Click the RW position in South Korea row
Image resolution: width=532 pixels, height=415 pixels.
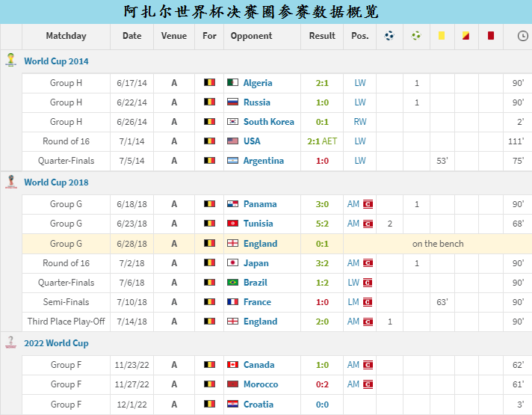360,122
